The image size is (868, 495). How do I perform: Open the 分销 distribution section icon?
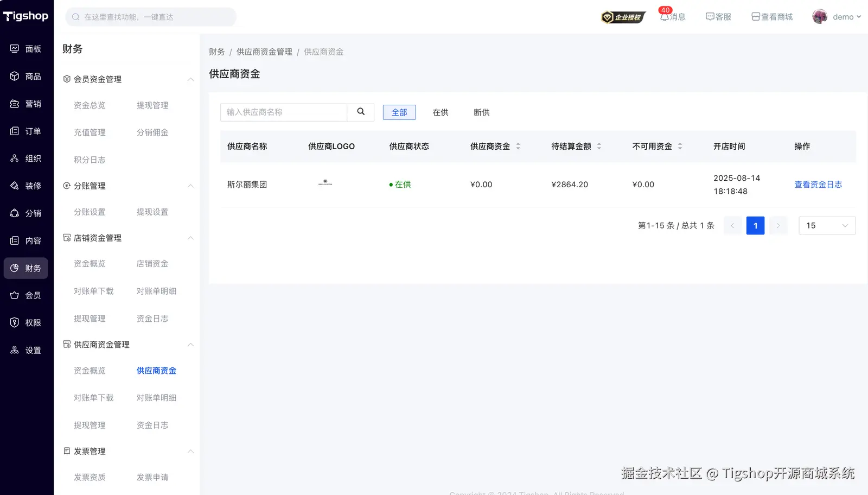15,213
